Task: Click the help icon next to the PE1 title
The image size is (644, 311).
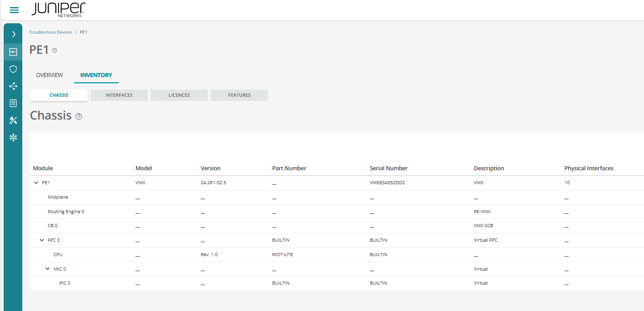Action: (54, 51)
